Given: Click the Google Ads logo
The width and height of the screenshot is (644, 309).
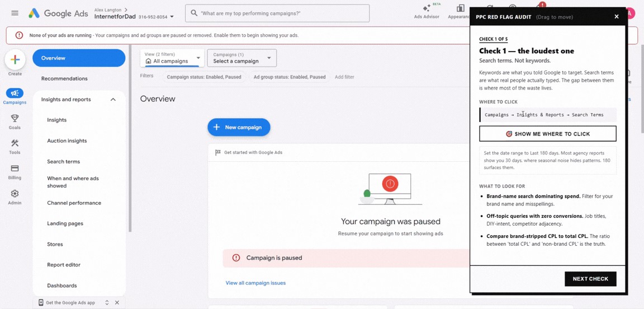Looking at the screenshot, I should [58, 13].
